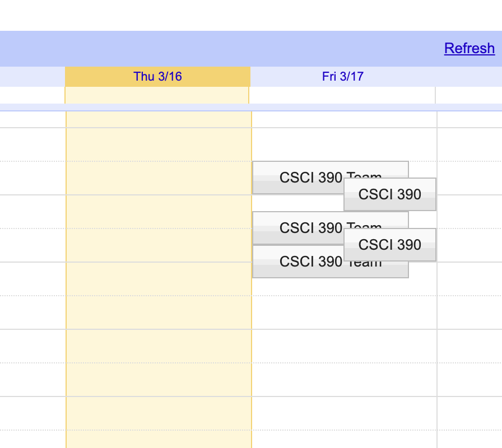Click the Thursday slot beside the topmost CSCI 390 Team event
This screenshot has height=448, width=502.
(159, 178)
